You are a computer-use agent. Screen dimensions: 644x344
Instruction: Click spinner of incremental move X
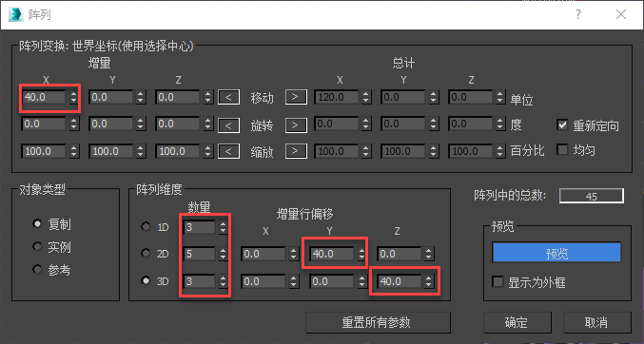click(x=73, y=97)
